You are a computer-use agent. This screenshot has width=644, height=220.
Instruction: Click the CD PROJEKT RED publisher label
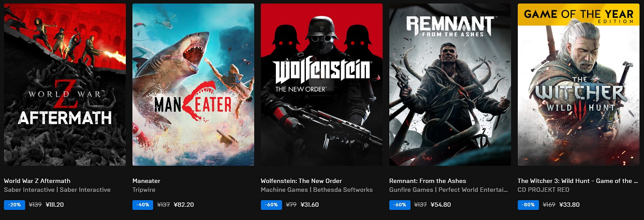[x=543, y=190]
